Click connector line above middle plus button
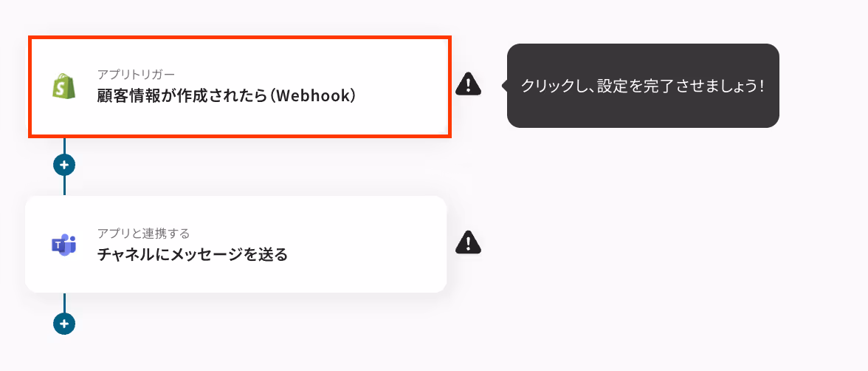This screenshot has width=868, height=371. click(x=64, y=146)
